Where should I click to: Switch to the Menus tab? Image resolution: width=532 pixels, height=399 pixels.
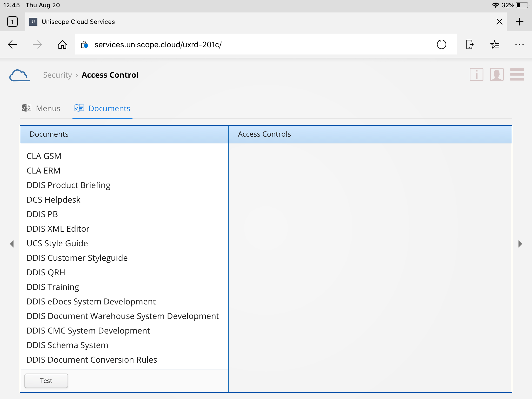(x=41, y=108)
